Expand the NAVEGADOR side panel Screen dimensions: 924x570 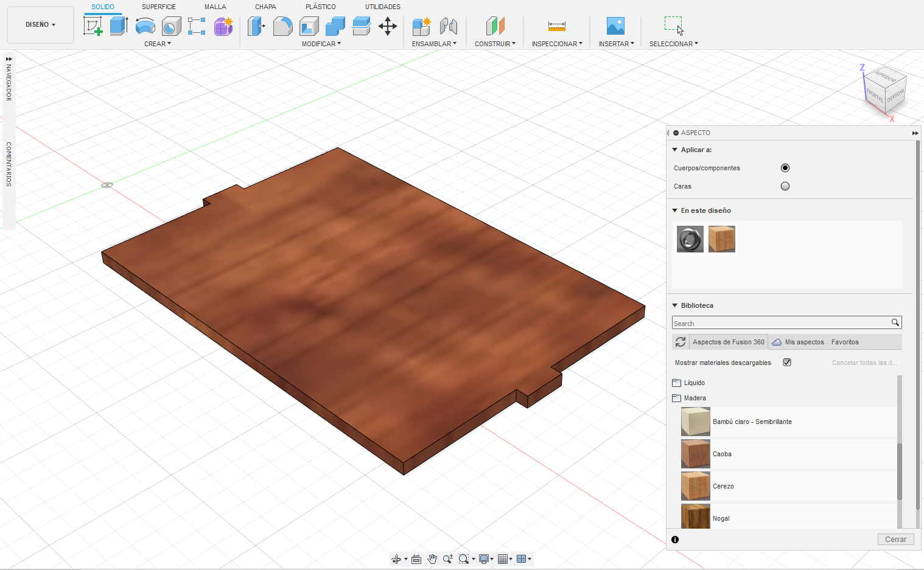[x=9, y=59]
